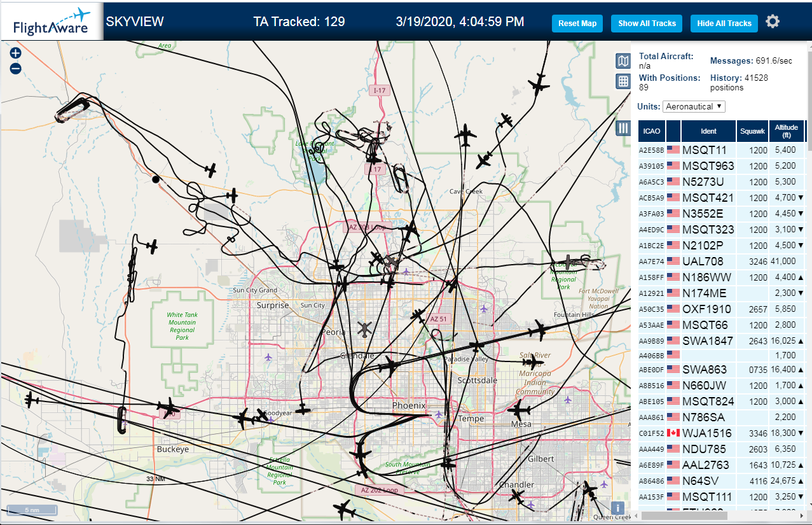Select the N2102P aircraft row
Screen dimensions: 812x525
[x=722, y=246]
